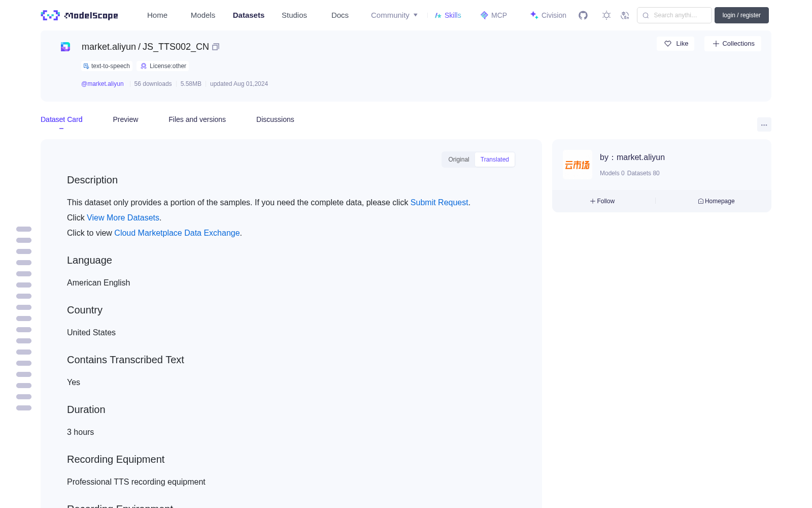Click the by: market.aliyun publisher name

(x=632, y=157)
